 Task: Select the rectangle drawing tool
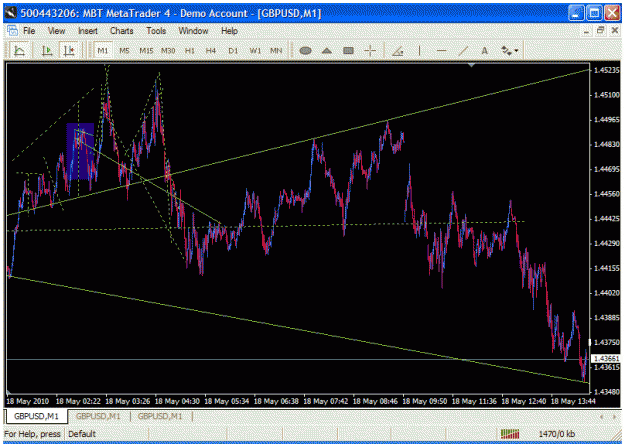(348, 51)
